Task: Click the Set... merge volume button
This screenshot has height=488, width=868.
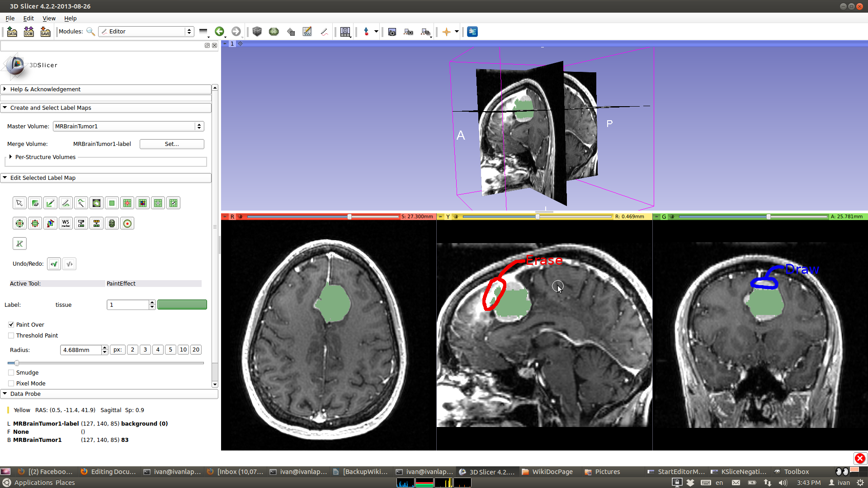Action: point(172,144)
